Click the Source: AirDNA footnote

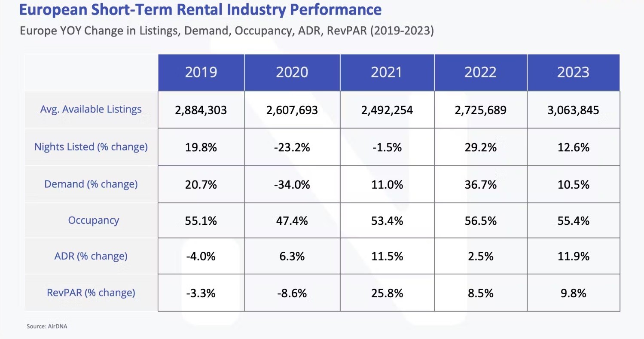point(47,327)
